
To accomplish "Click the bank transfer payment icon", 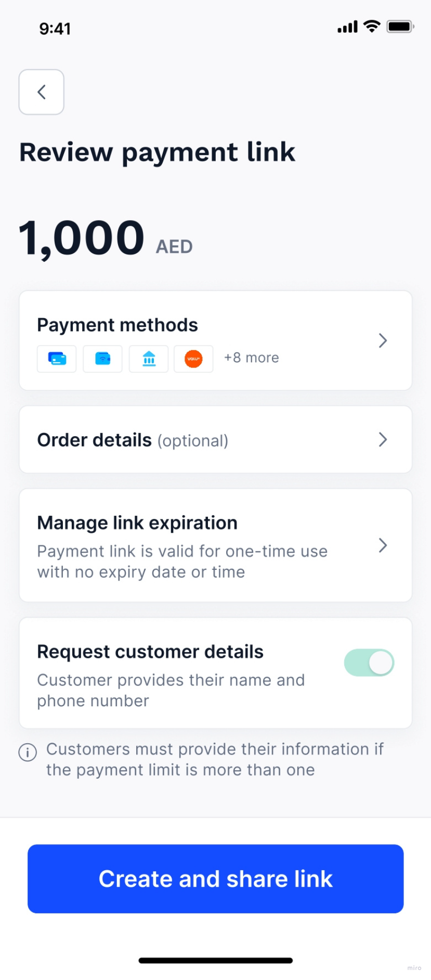I will pyautogui.click(x=149, y=359).
